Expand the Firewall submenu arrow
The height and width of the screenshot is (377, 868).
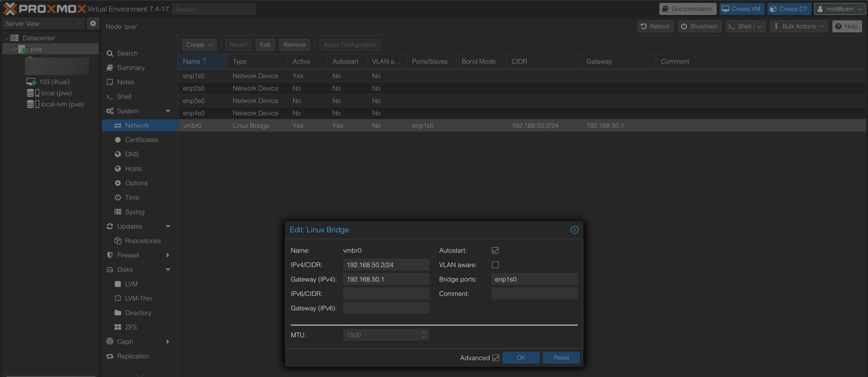pos(168,255)
